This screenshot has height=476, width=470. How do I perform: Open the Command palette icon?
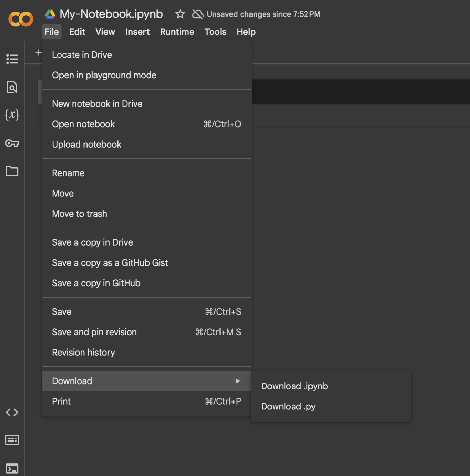click(x=12, y=440)
